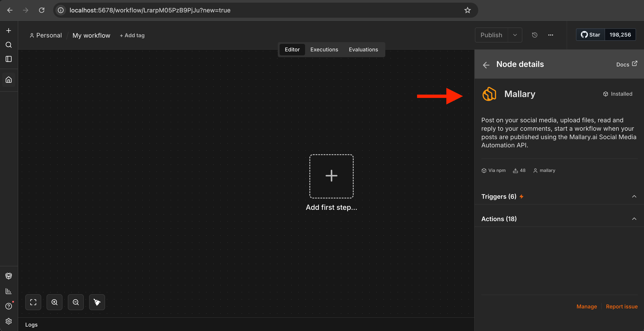Click the Add first step placeholder
This screenshot has height=331, width=644.
pyautogui.click(x=332, y=176)
